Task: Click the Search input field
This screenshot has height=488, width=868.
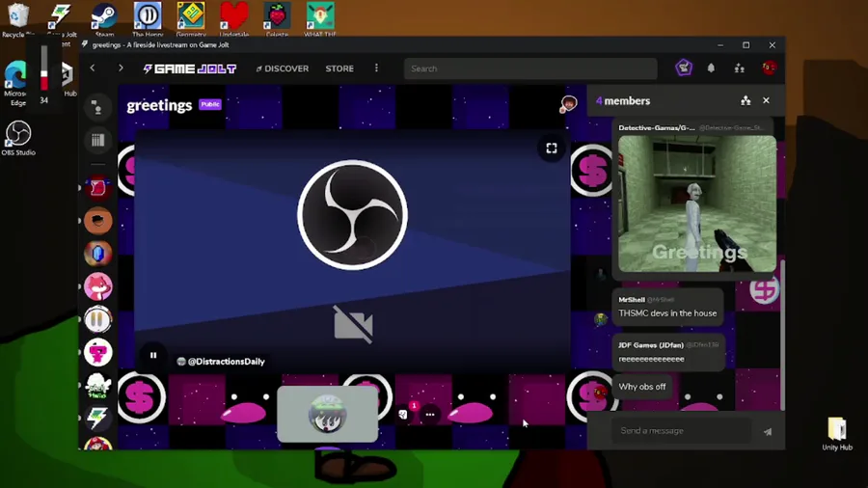Action: [530, 68]
